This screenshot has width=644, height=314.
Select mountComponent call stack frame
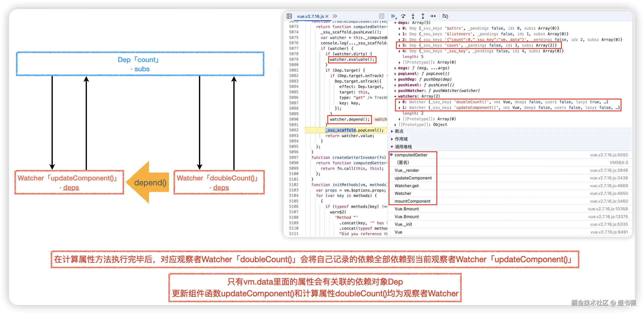pos(412,201)
